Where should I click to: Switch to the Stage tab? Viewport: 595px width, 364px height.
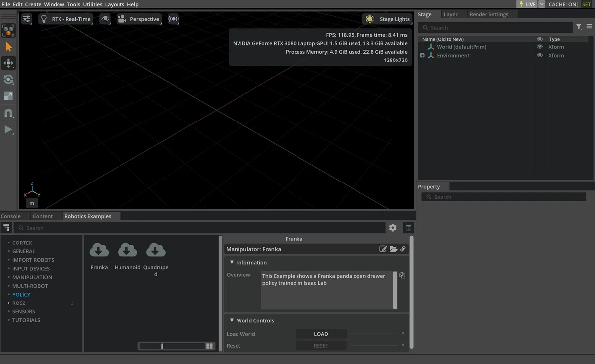(x=425, y=14)
